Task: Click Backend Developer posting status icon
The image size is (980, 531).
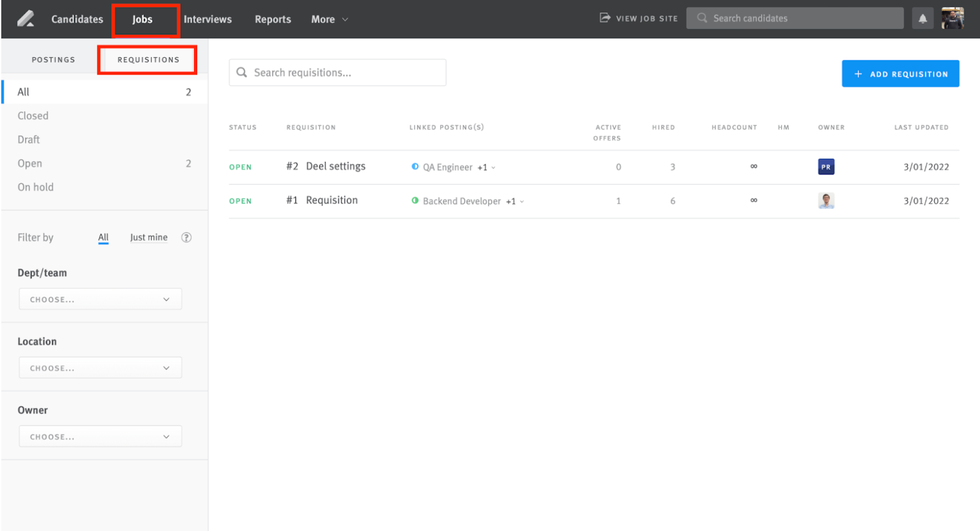Action: pyautogui.click(x=415, y=200)
